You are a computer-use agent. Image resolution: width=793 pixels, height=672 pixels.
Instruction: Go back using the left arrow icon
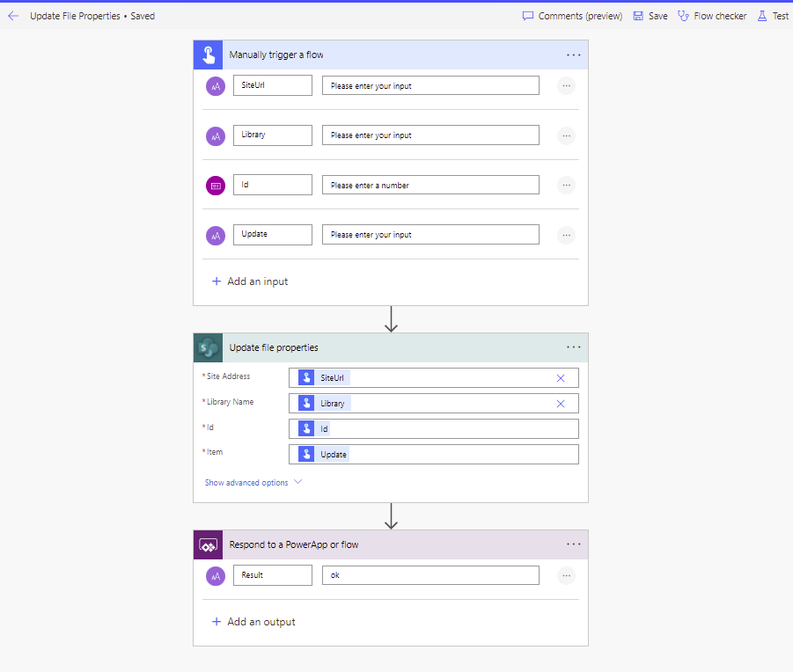click(13, 16)
